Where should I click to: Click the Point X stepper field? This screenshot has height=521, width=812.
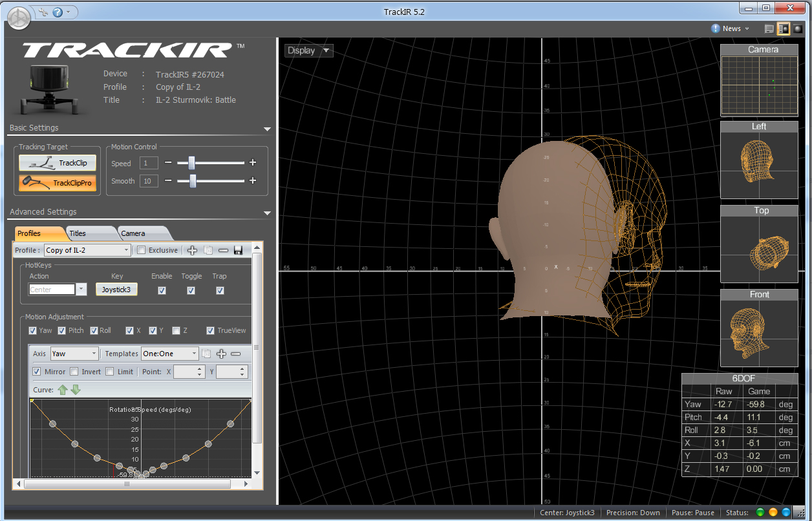[x=189, y=372]
